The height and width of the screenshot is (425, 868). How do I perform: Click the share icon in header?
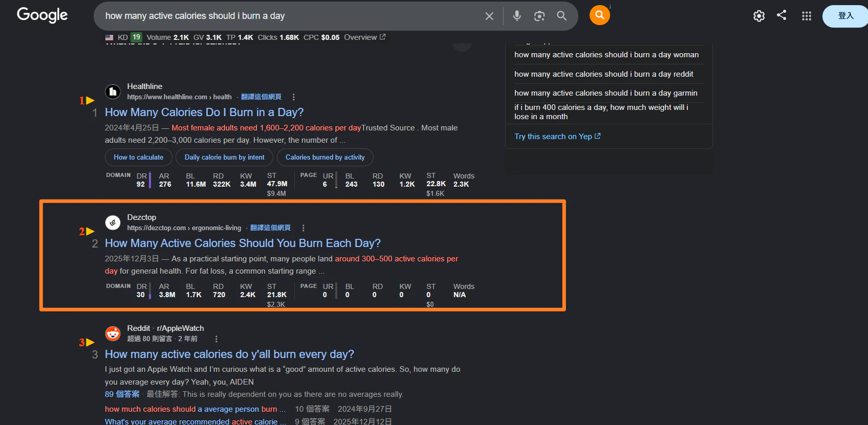click(x=782, y=15)
